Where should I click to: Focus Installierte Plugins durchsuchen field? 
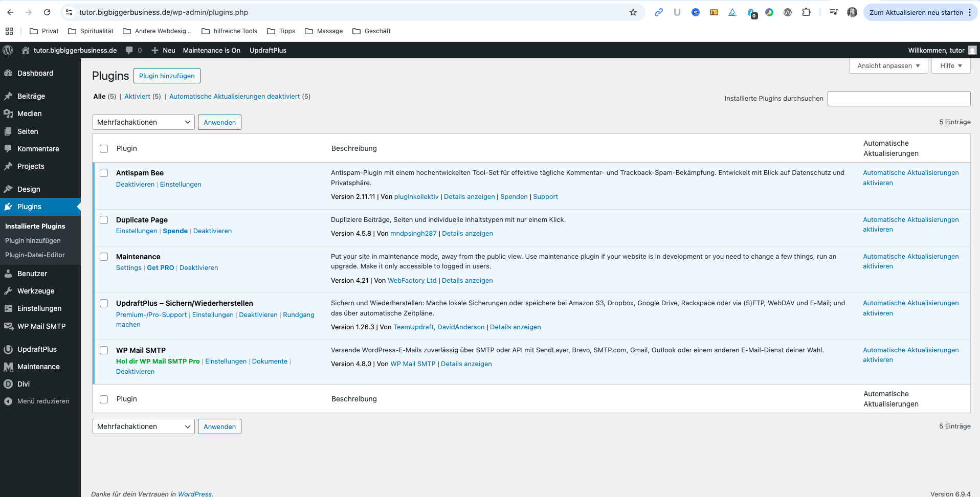(899, 99)
